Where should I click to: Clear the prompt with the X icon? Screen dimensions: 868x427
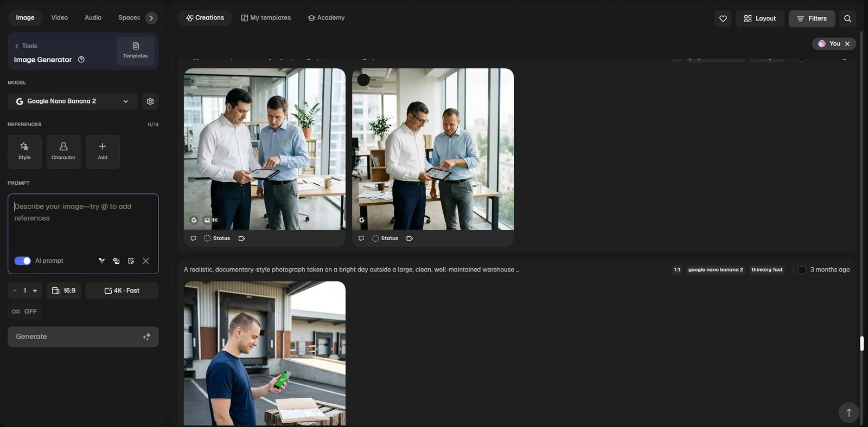[x=146, y=261]
